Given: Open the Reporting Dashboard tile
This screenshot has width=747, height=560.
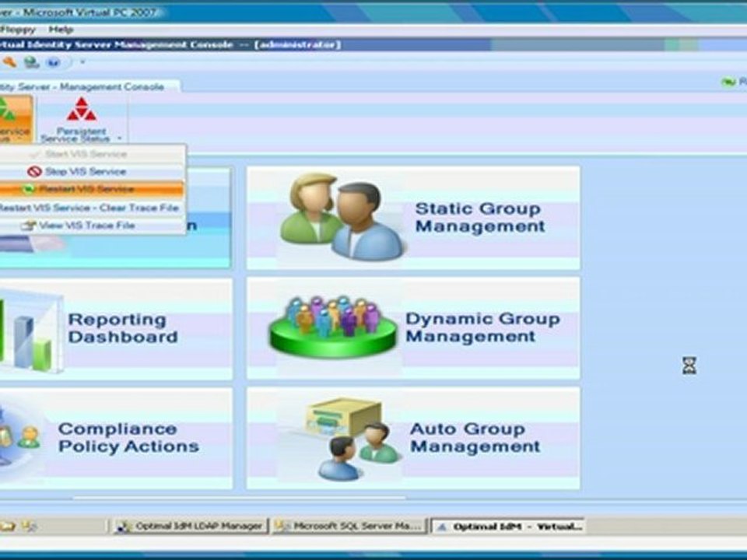Looking at the screenshot, I should coord(116,328).
